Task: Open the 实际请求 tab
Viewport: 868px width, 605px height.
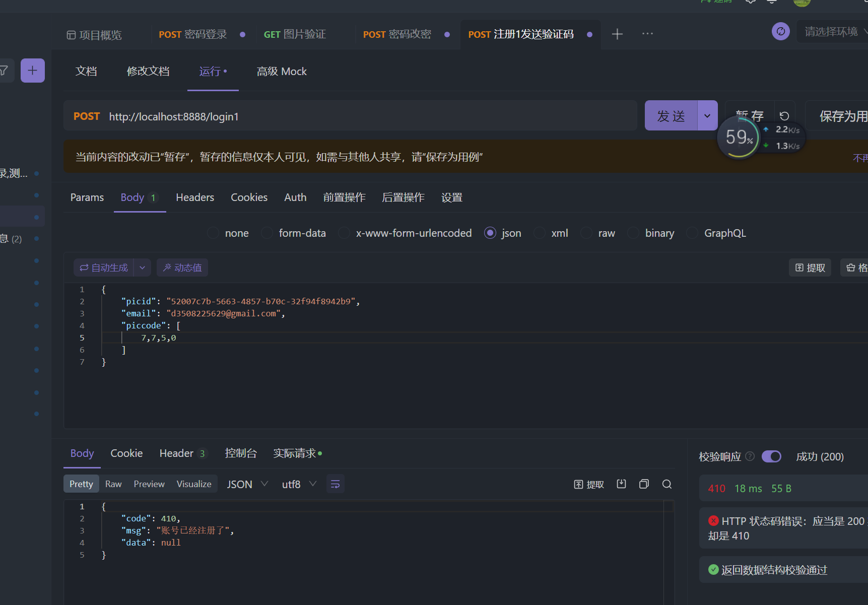Action: [x=297, y=453]
